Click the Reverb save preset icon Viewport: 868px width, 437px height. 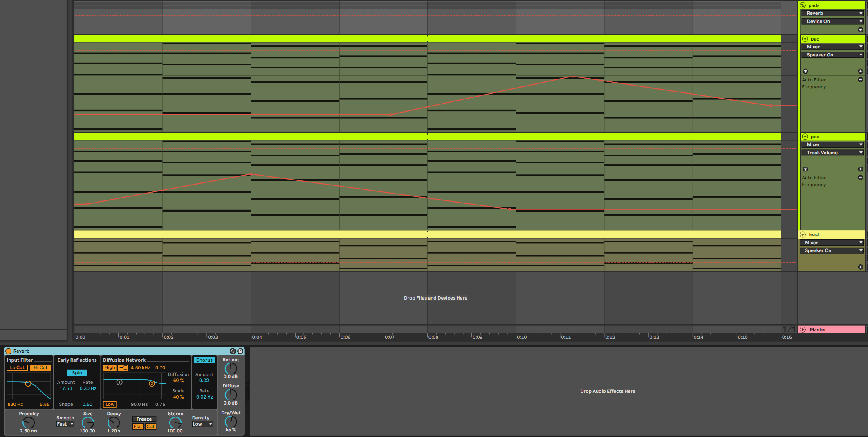pyautogui.click(x=240, y=351)
